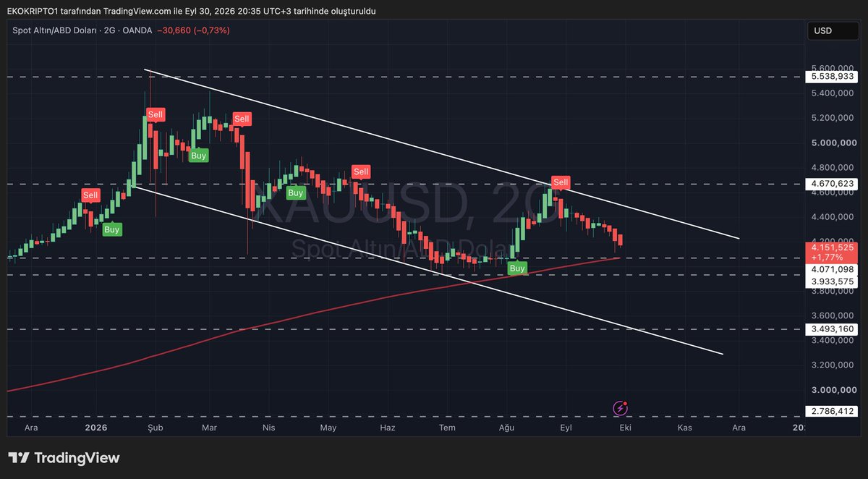Select the 2.786,412 price level label
Image resolution: width=868 pixels, height=479 pixels.
832,412
